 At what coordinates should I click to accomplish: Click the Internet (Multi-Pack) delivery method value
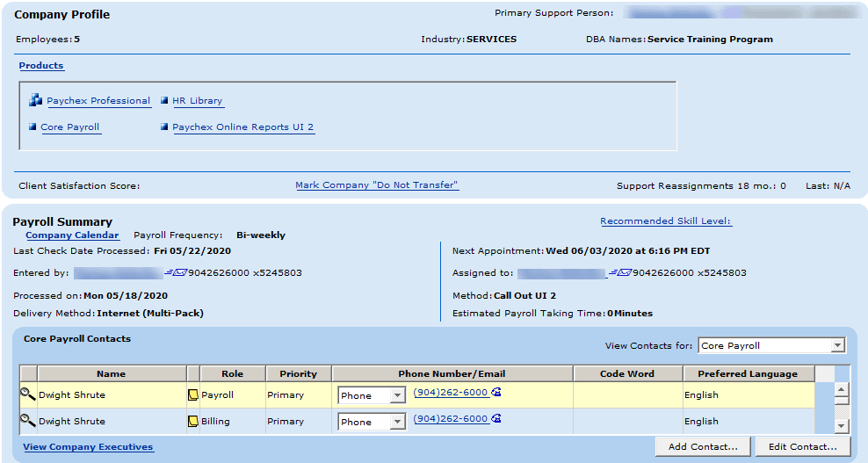pyautogui.click(x=150, y=314)
